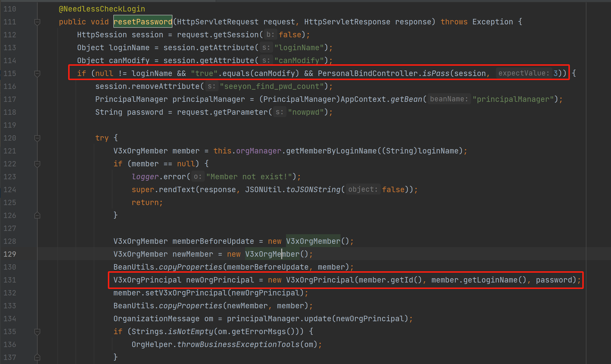The image size is (611, 364).
Task: Place cursor on principalManager.update call
Action: point(318,319)
